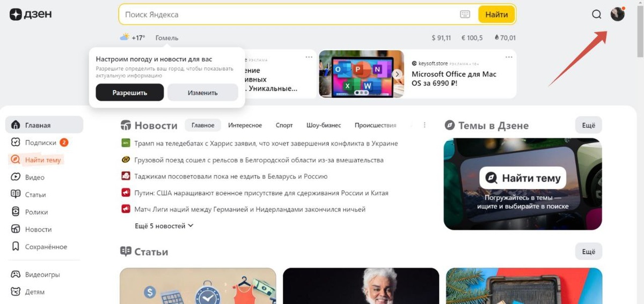Click the Видео play icon in sidebar
The height and width of the screenshot is (304, 644).
tap(16, 177)
